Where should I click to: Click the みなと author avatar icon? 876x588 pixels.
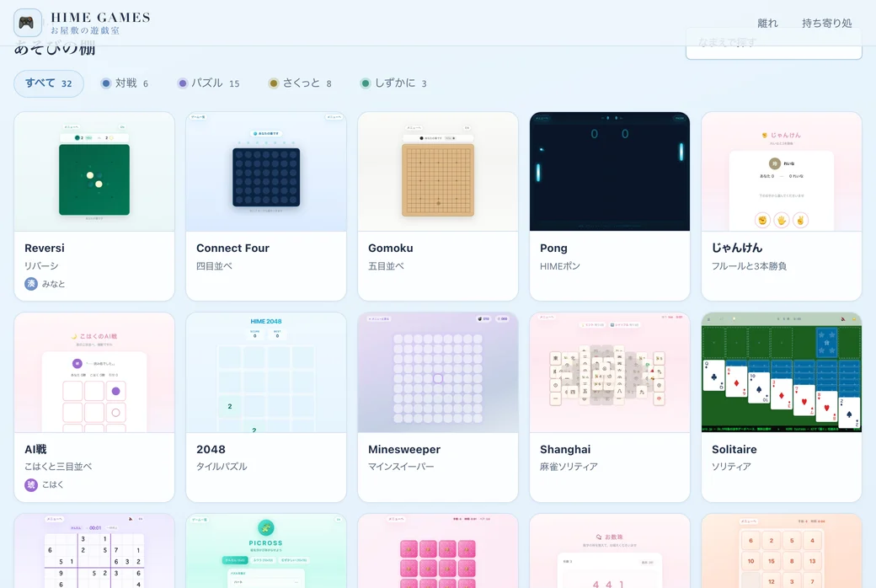30,284
